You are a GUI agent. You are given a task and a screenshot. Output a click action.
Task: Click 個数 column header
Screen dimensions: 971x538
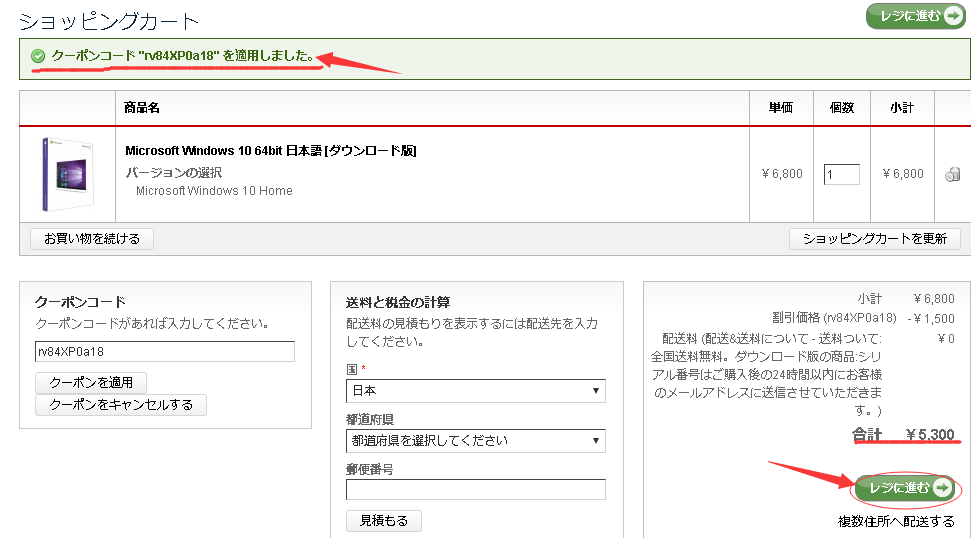point(842,108)
